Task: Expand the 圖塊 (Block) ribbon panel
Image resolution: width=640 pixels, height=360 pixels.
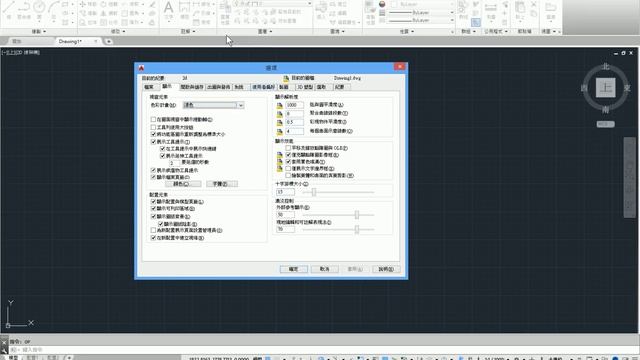Action: coord(337,31)
